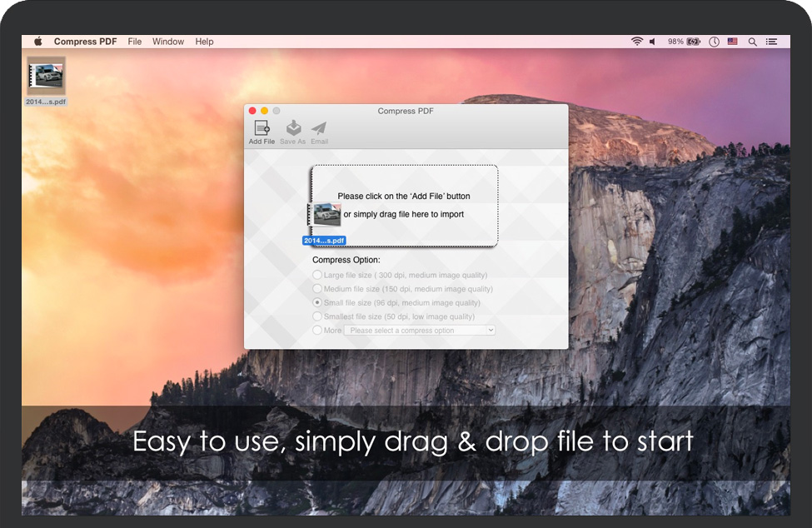Click the Time Machine clock icon
The width and height of the screenshot is (812, 528).
tap(715, 42)
